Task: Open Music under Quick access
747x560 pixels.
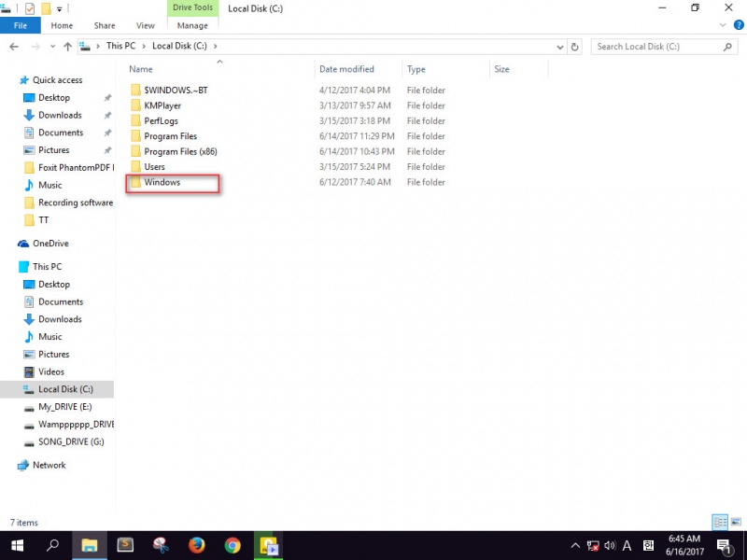Action: [x=50, y=185]
